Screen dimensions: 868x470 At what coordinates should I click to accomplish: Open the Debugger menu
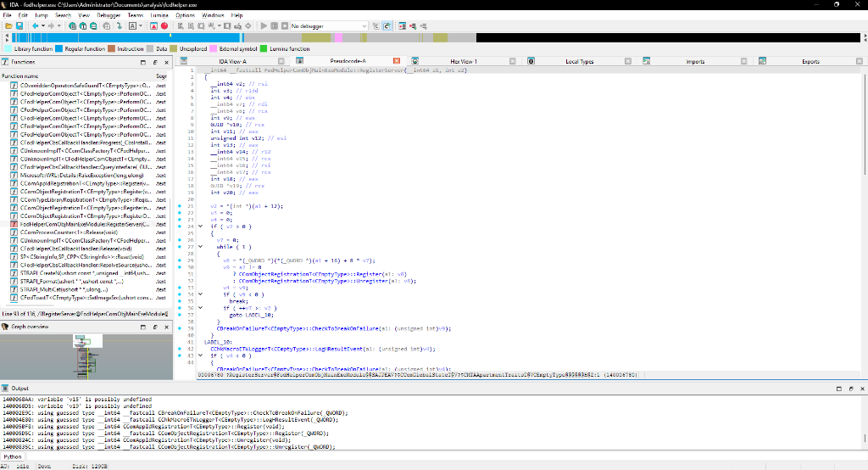[x=108, y=15]
